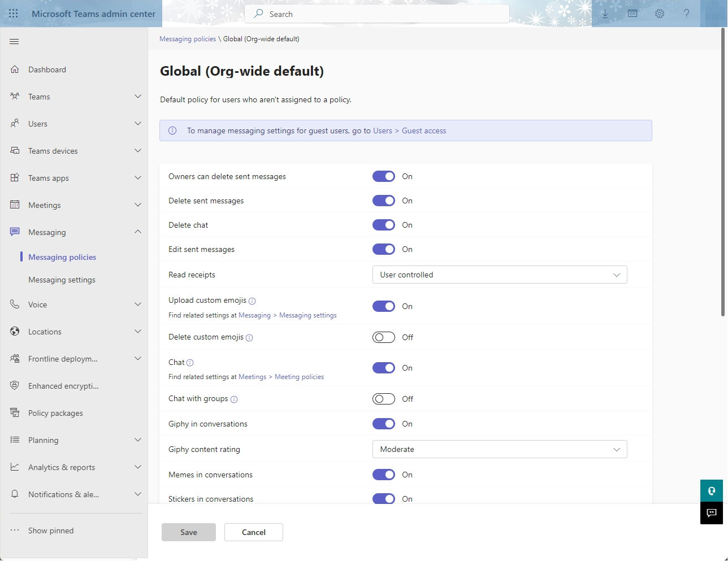Open Messaging settings link under Upload custom emojis

coord(308,315)
